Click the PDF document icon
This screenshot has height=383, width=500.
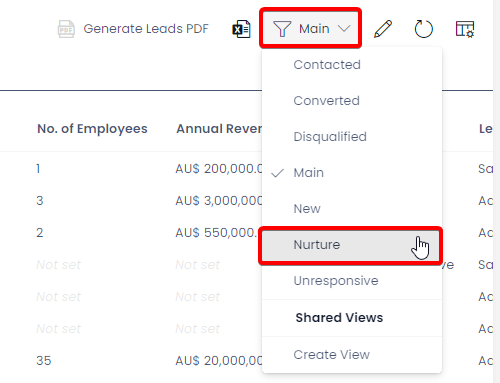(66, 29)
